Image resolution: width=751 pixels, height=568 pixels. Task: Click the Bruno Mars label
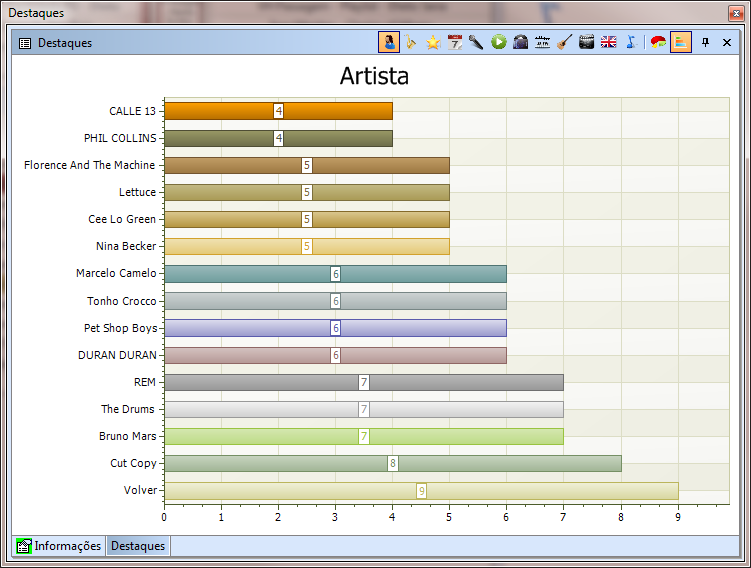pos(128,436)
